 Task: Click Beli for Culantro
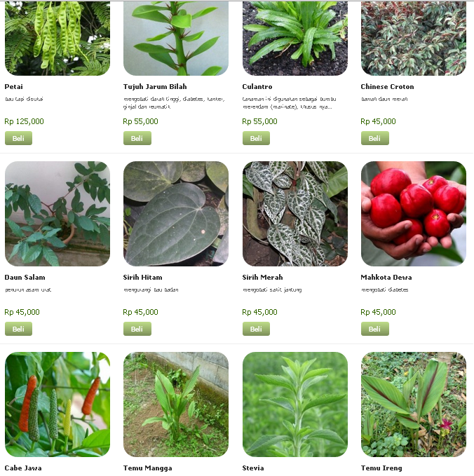click(x=256, y=138)
